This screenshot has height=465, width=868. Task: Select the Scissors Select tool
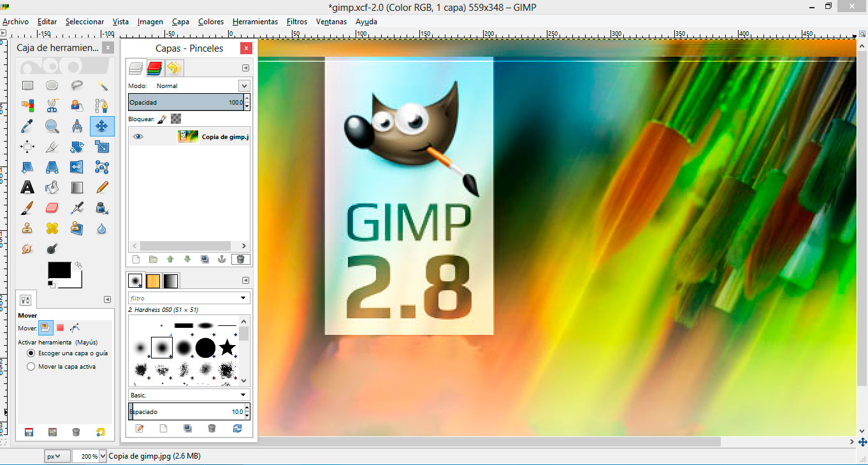(52, 105)
